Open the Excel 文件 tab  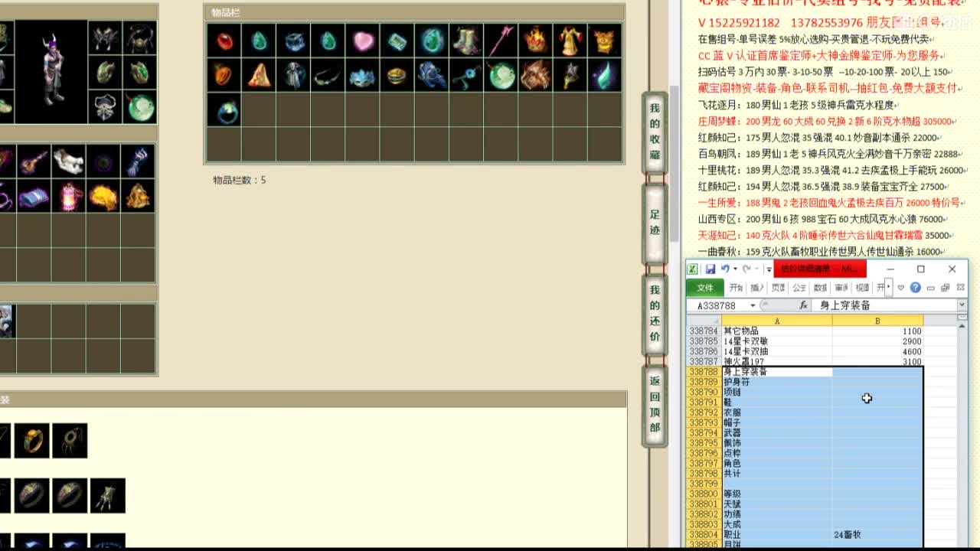tap(704, 288)
